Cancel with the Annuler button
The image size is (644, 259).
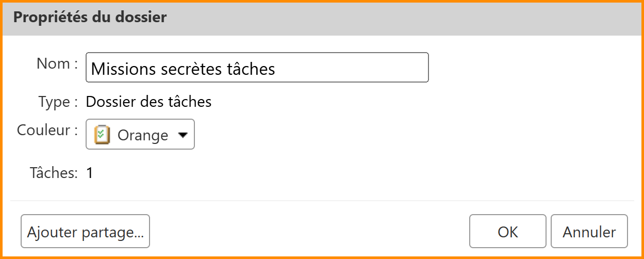click(x=589, y=232)
